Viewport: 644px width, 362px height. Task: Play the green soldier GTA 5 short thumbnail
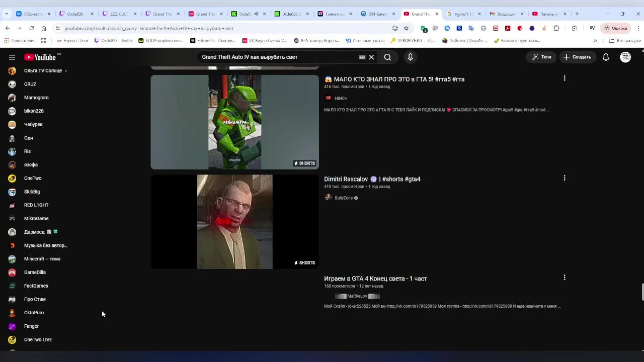(234, 122)
